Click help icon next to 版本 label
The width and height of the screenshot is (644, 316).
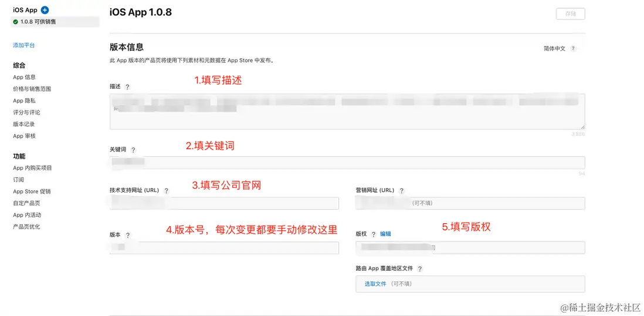click(x=127, y=236)
